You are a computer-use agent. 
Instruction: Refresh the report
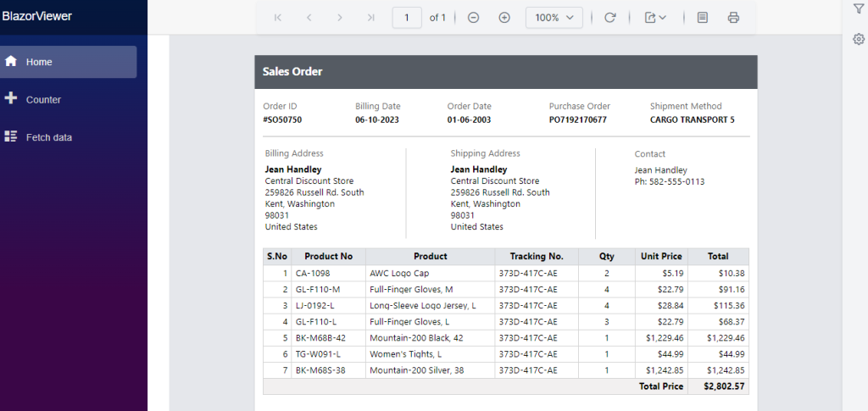[609, 18]
